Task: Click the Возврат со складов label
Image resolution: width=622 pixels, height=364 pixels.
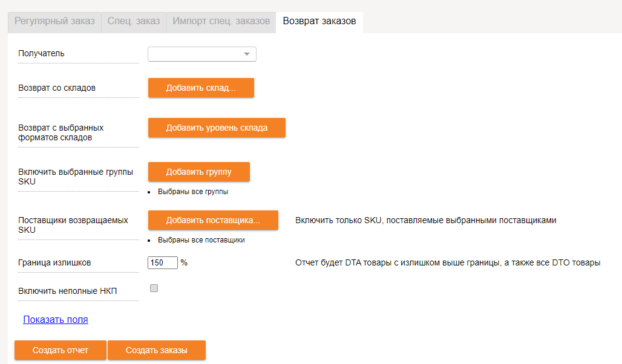Action: 57,88
